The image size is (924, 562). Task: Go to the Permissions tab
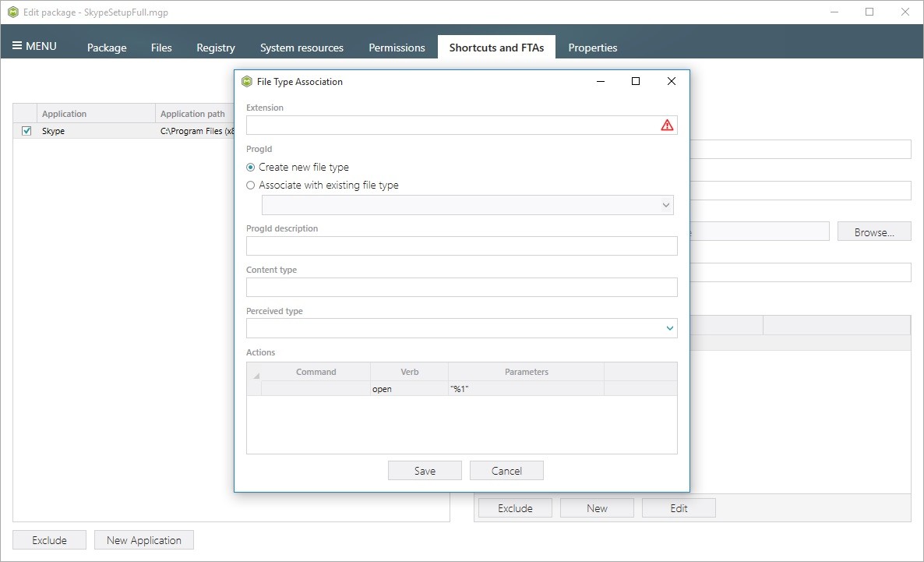397,48
